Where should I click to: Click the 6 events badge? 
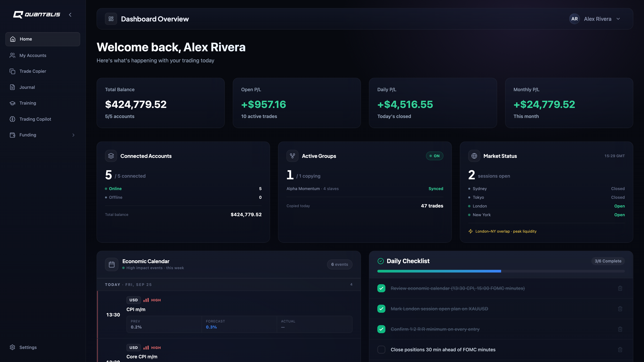339,264
